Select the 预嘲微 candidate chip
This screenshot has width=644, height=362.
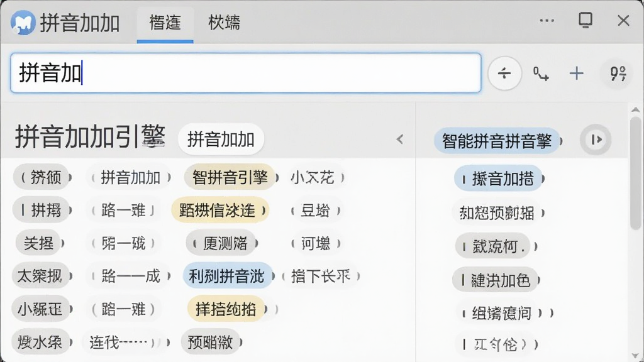coord(211,342)
